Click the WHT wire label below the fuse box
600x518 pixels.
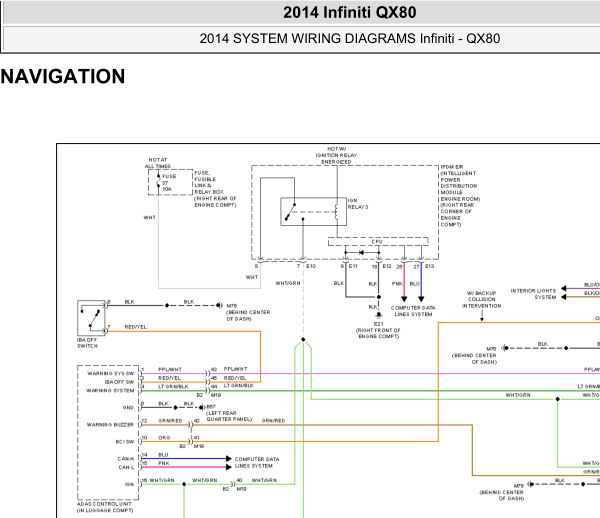149,217
